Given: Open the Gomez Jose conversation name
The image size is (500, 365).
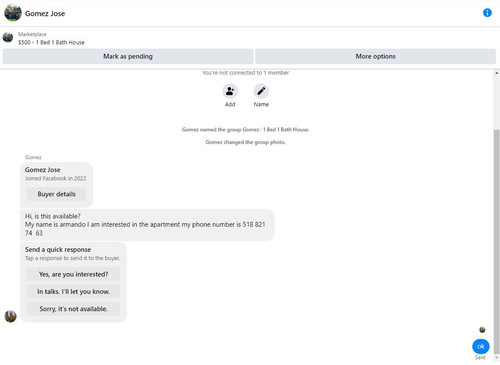Looking at the screenshot, I should pyautogui.click(x=45, y=14).
